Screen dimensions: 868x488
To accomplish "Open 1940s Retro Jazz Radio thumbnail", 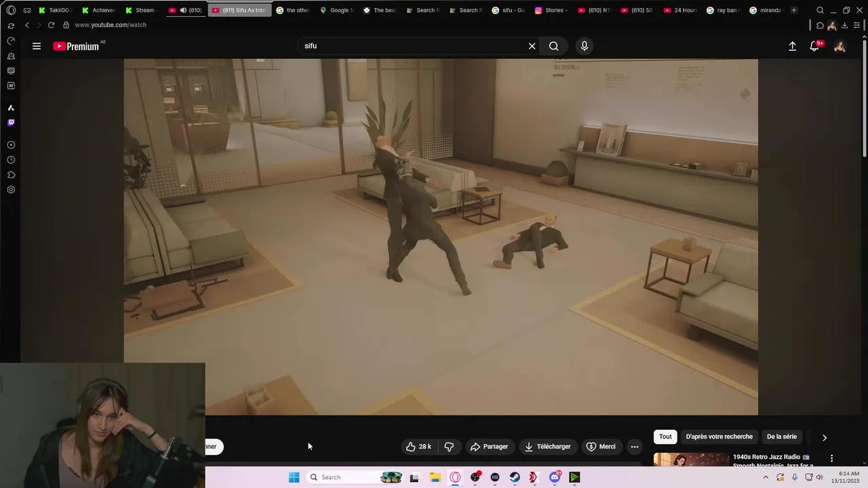I will (692, 460).
